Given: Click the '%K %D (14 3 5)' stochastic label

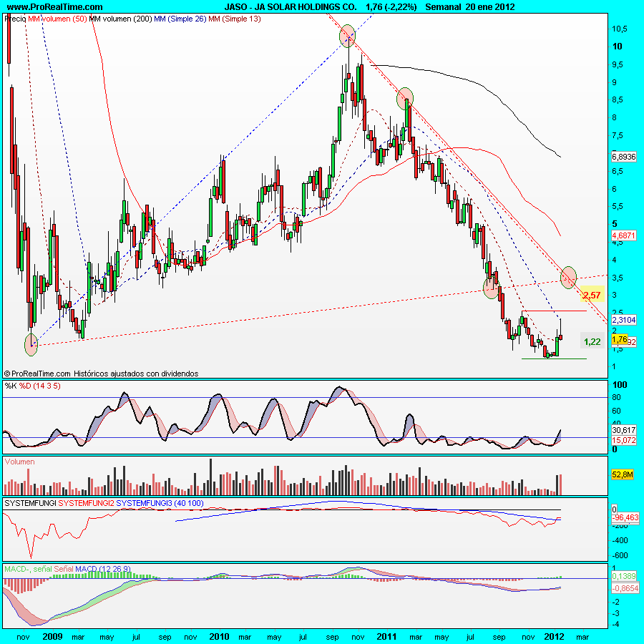Looking at the screenshot, I should (x=32, y=386).
